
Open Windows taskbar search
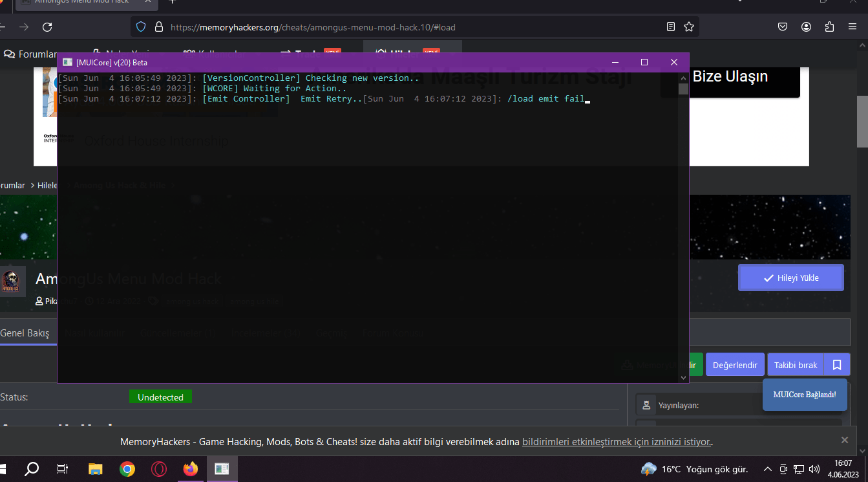[x=32, y=469]
